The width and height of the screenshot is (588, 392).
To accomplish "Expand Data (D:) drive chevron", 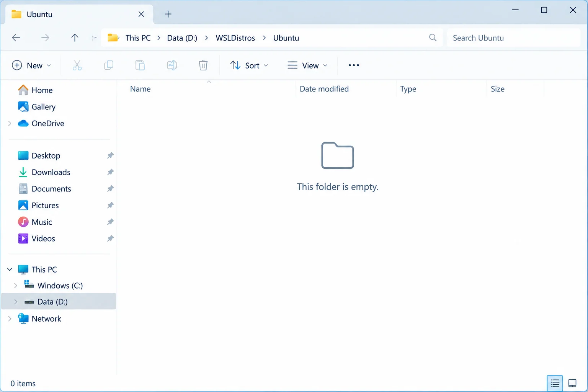I will [x=15, y=302].
